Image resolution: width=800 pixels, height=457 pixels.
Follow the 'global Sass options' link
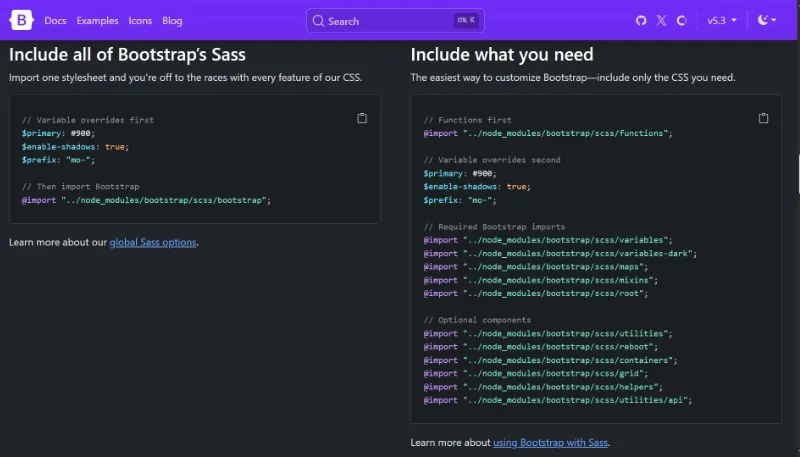pos(153,242)
